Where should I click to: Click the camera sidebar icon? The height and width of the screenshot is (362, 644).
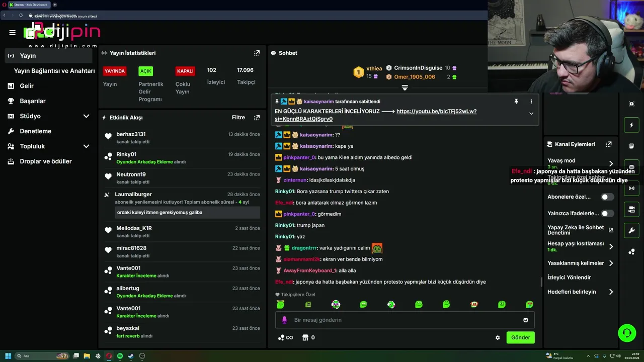click(631, 209)
